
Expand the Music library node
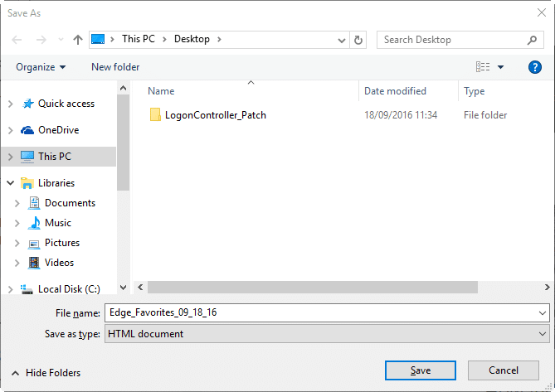(x=17, y=224)
